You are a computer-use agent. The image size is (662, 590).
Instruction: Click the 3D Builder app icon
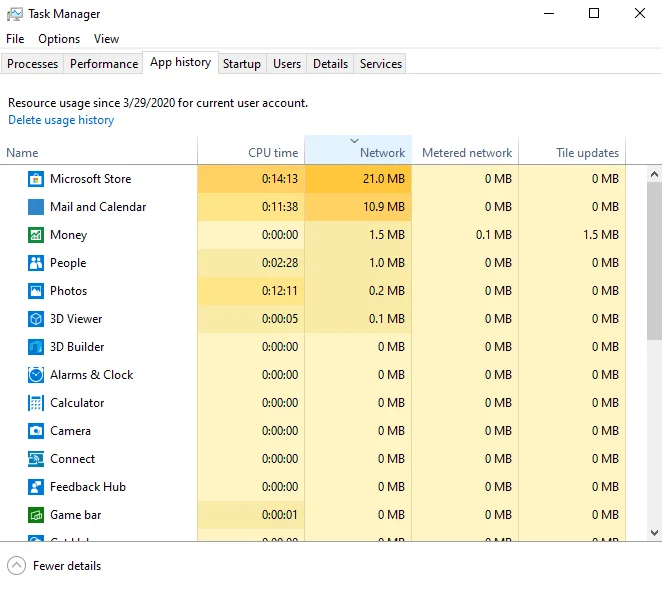click(x=36, y=347)
